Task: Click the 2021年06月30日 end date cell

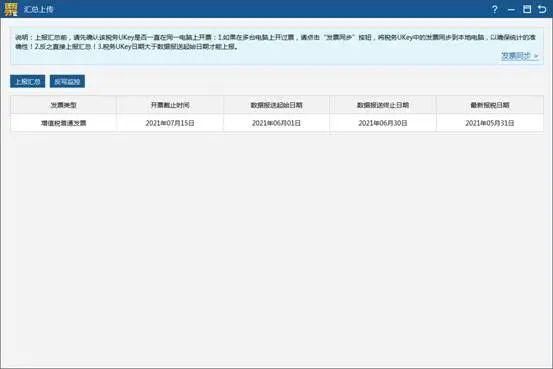Action: coord(383,123)
